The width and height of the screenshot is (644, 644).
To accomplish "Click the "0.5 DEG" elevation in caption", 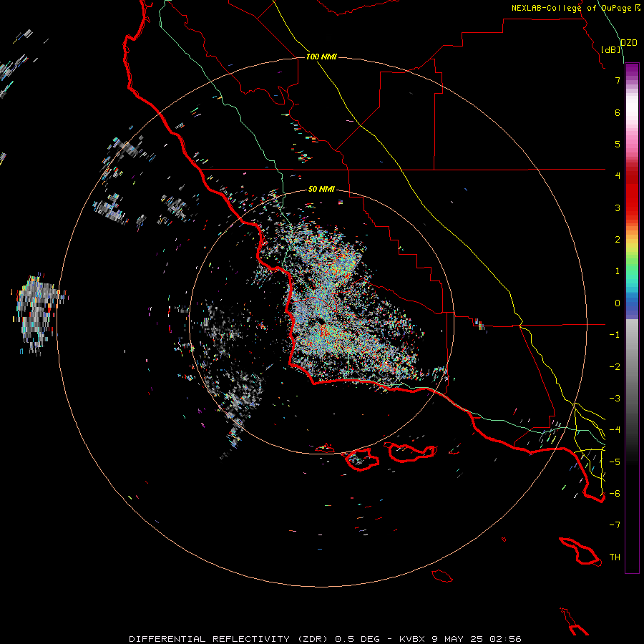I will click(357, 639).
